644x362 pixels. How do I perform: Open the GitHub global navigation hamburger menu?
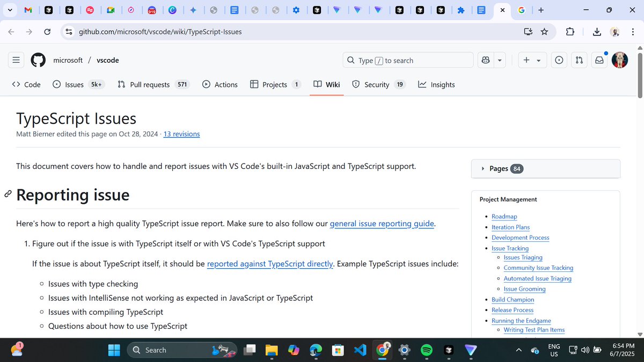[16, 60]
